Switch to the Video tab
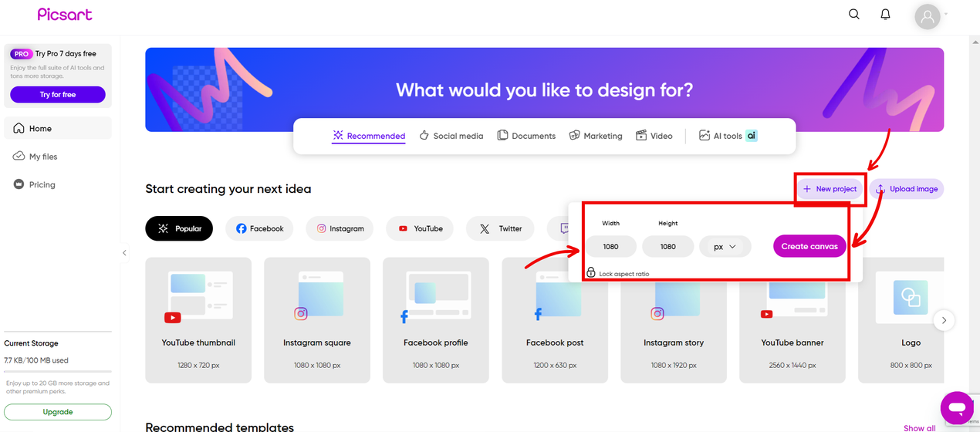The height and width of the screenshot is (432, 980). pyautogui.click(x=654, y=136)
